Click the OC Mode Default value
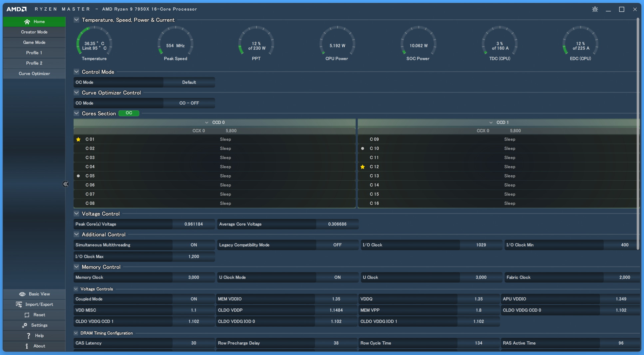 coord(189,82)
